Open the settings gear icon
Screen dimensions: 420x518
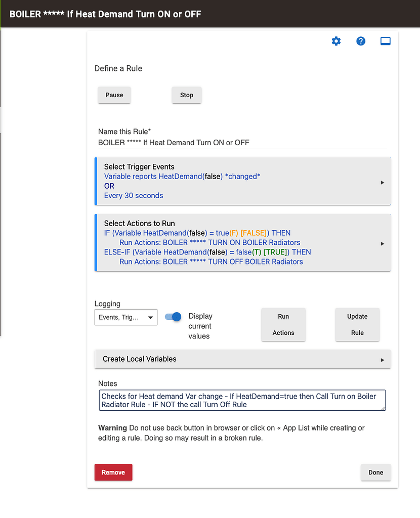(336, 41)
